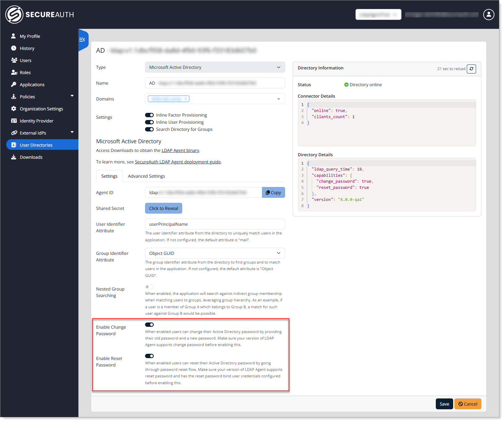This screenshot has width=504, height=422.
Task: Cancel the directory changes
Action: pos(468,404)
